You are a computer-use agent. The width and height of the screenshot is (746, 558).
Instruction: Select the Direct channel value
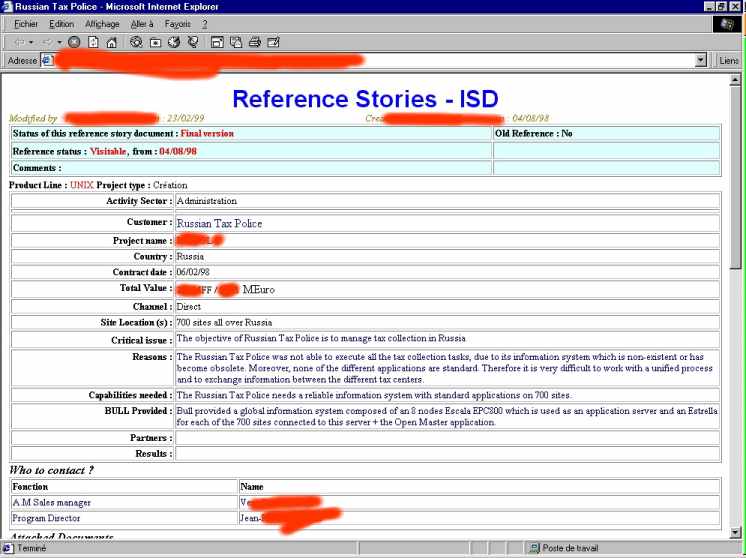coord(188,307)
